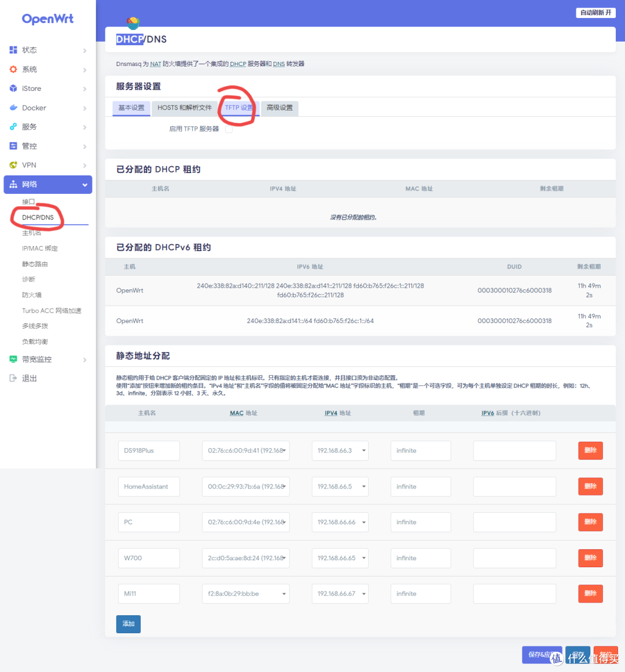625x672 pixels.
Task: Enable the 启用 TFTP 服务器 checkbox
Action: pos(229,128)
